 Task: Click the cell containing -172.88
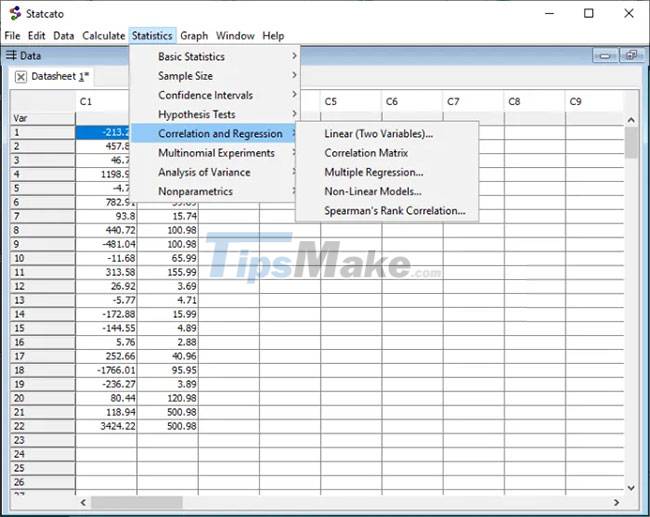106,314
